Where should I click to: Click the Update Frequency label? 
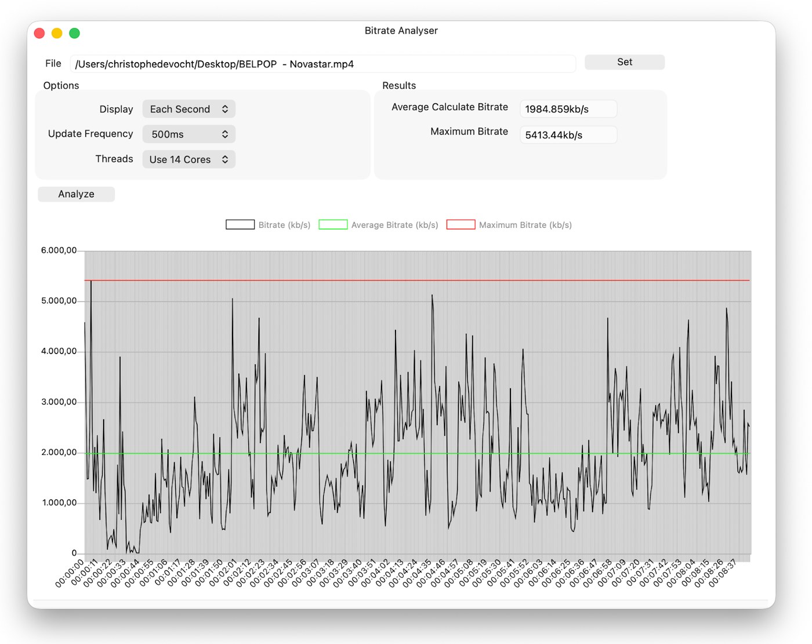90,134
